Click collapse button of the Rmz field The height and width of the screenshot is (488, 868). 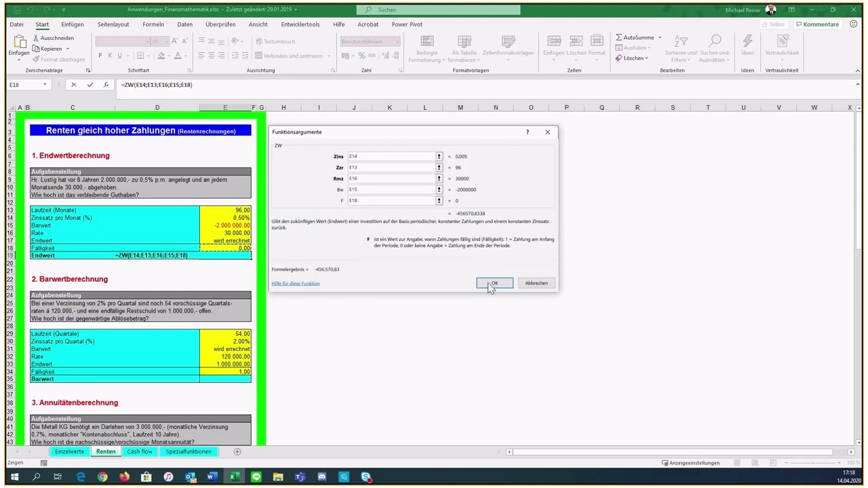coord(439,178)
